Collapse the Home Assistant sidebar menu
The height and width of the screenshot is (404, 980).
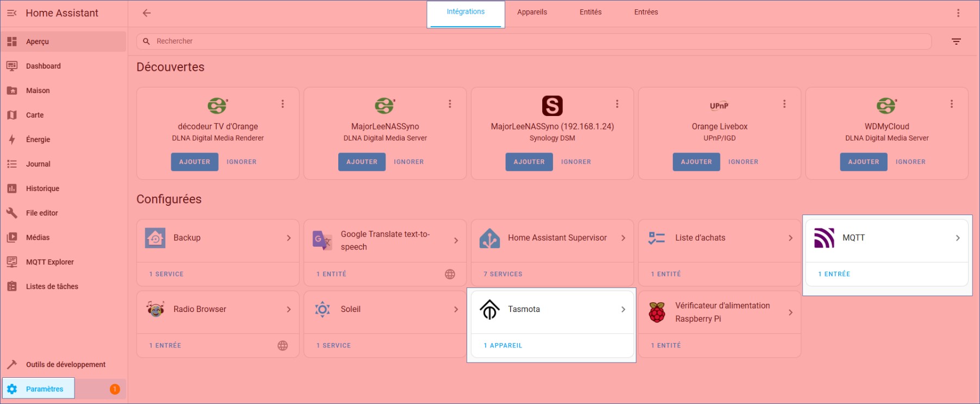[x=12, y=13]
